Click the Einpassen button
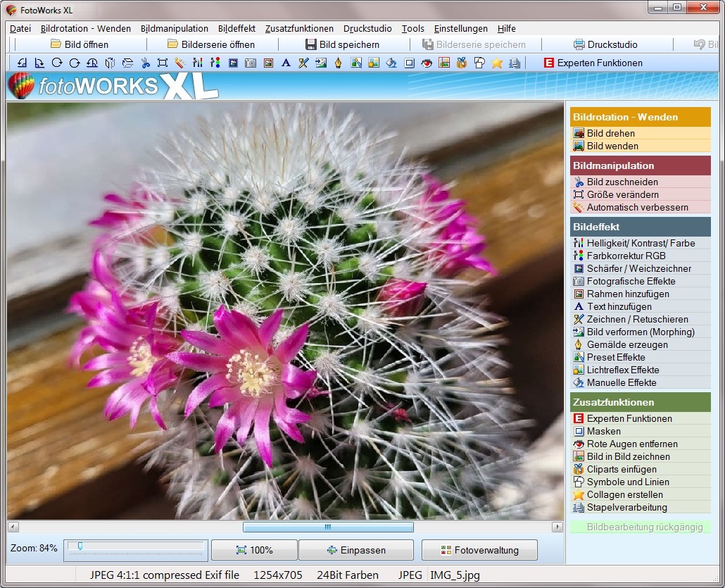 click(356, 550)
